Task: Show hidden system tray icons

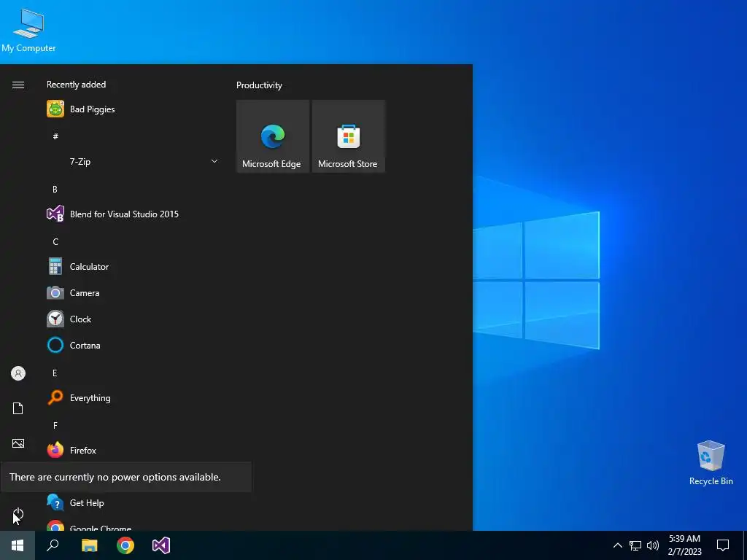Action: 617,545
